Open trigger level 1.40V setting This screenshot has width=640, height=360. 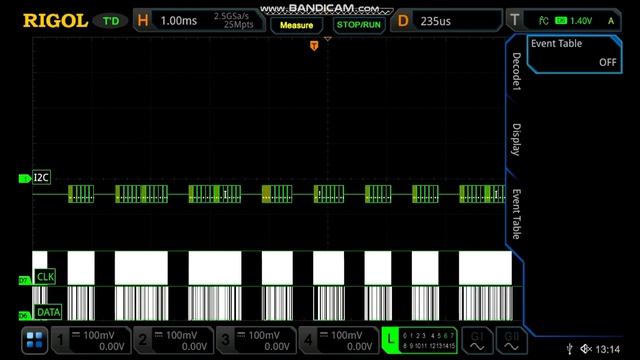[581, 21]
